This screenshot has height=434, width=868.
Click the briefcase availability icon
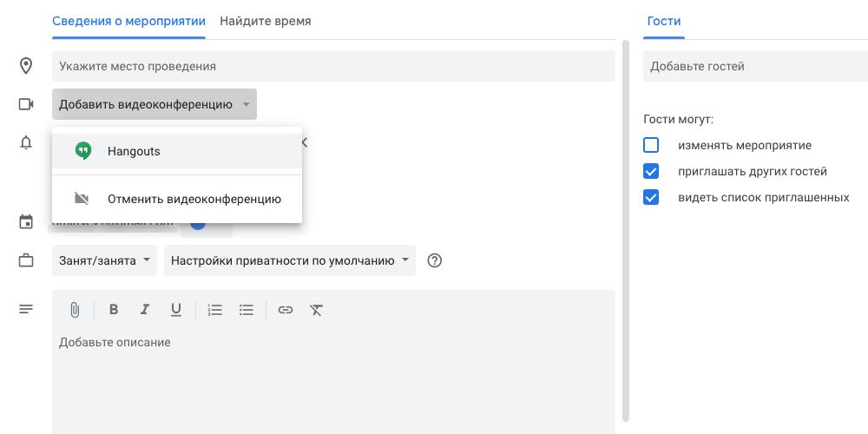click(x=26, y=260)
